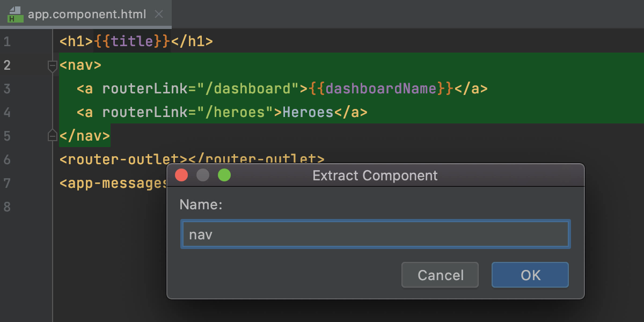Cancel the Extract Component dialog
Image resolution: width=644 pixels, height=322 pixels.
tap(440, 275)
